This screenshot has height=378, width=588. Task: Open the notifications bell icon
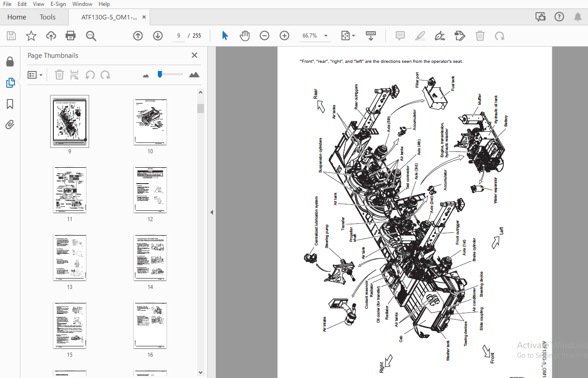[578, 17]
